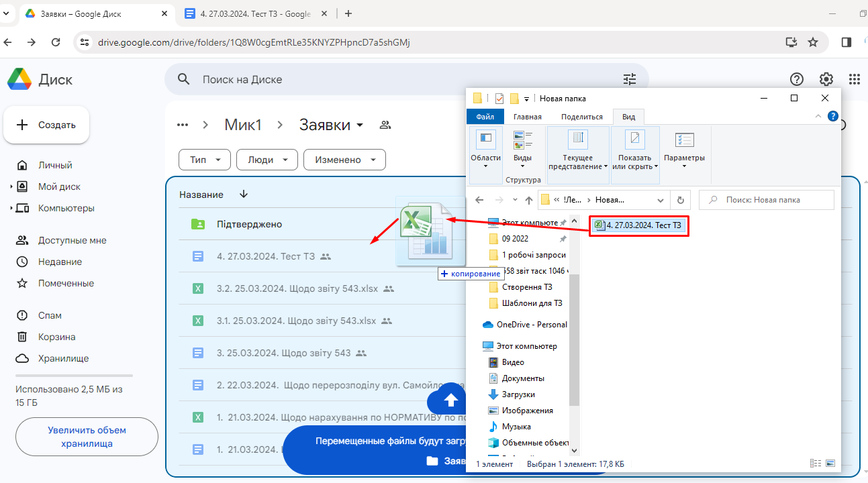Viewport: 868px width, 483px height.
Task: Expand the Люди filter dropdown
Action: click(267, 160)
